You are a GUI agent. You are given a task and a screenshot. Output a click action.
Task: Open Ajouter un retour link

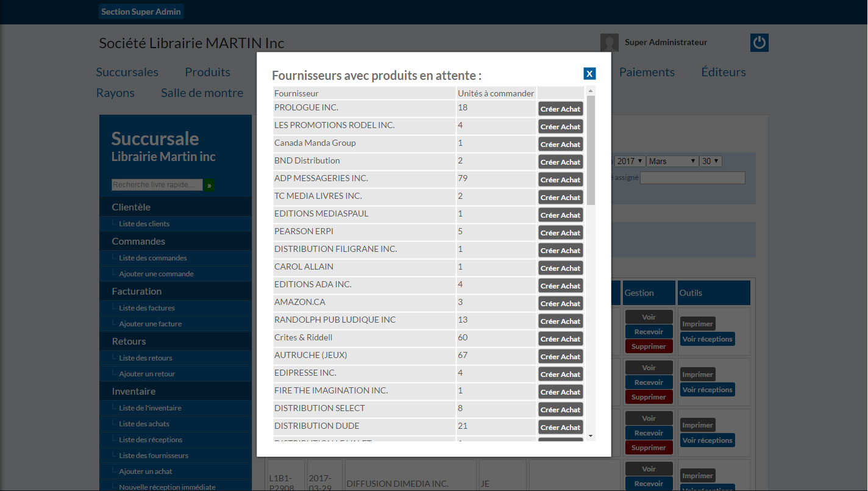coord(147,374)
